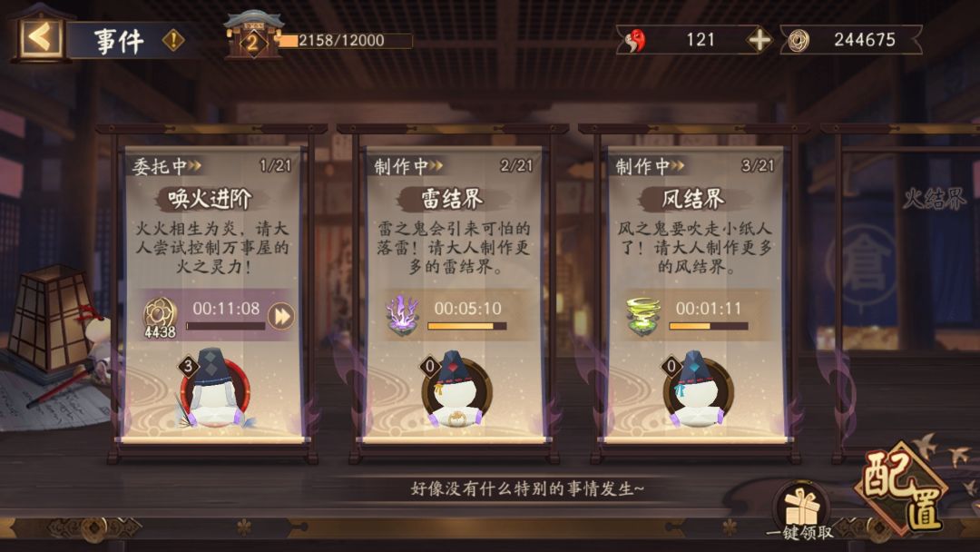Open the 雷结界 event scroll title
This screenshot has width=980, height=552.
click(x=452, y=199)
